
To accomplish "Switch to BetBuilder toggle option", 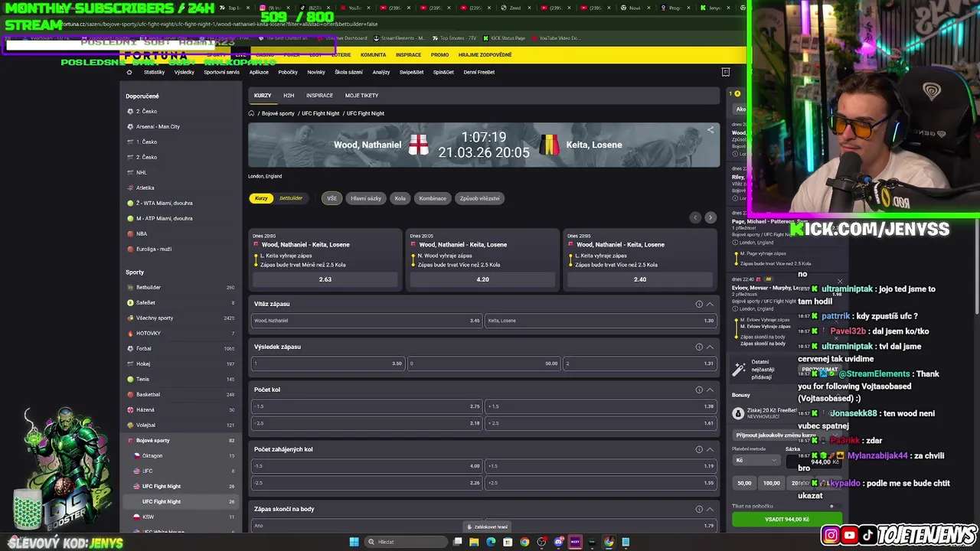I will [291, 198].
